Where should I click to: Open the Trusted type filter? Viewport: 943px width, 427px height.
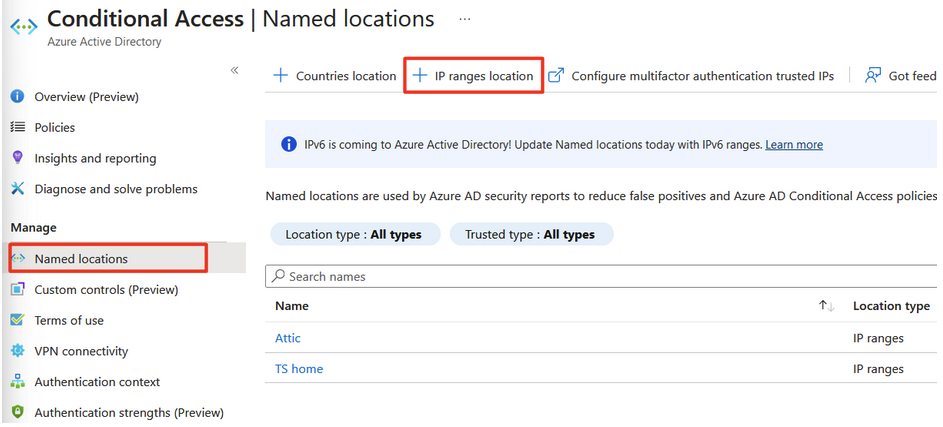(x=530, y=235)
